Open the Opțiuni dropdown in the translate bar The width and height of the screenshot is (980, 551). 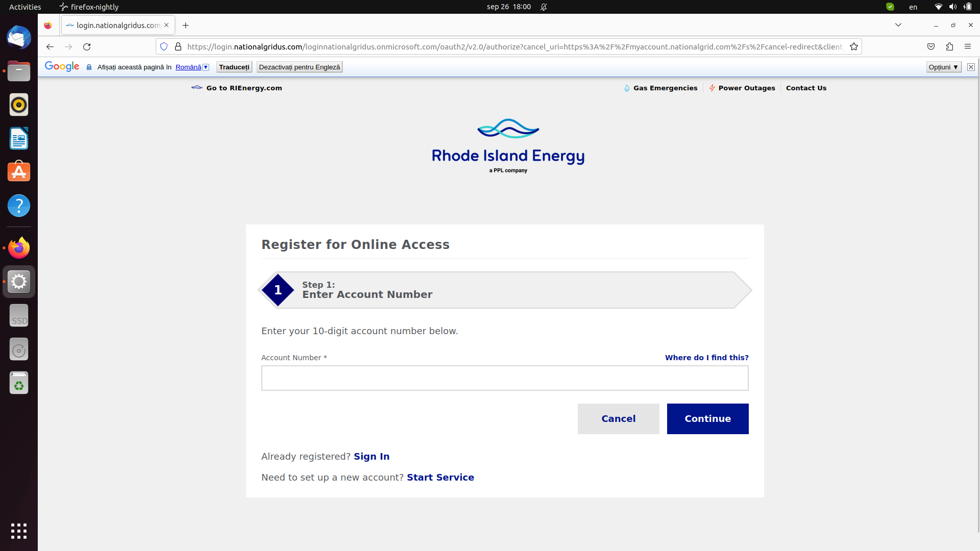(943, 67)
